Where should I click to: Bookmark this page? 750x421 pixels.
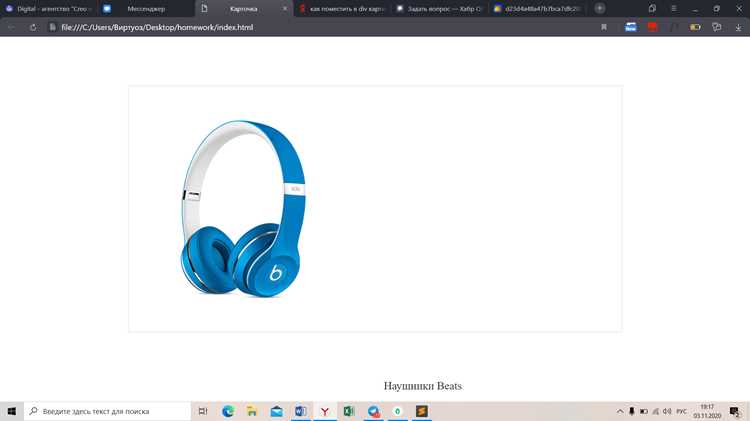pos(604,27)
